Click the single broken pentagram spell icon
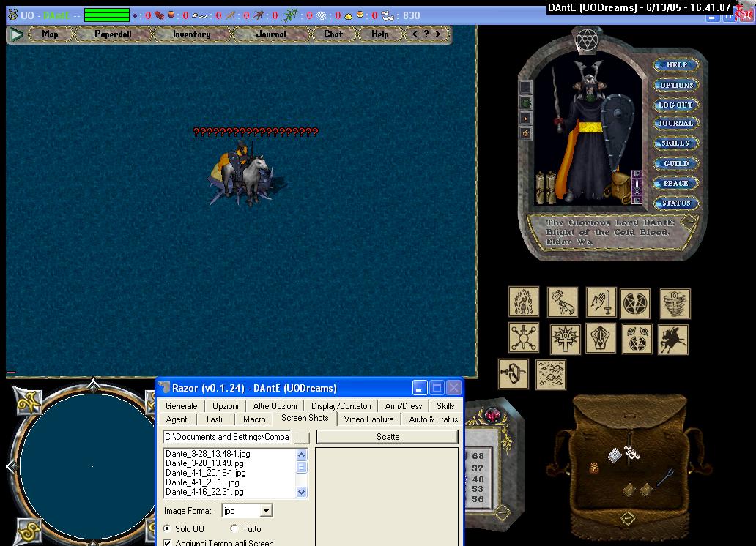Image resolution: width=756 pixels, height=546 pixels. [x=635, y=304]
